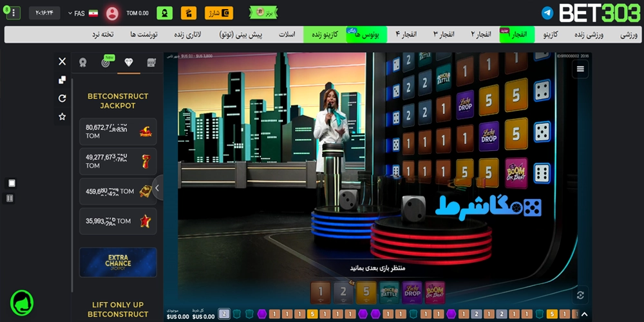Add game to favorites star icon

click(62, 117)
